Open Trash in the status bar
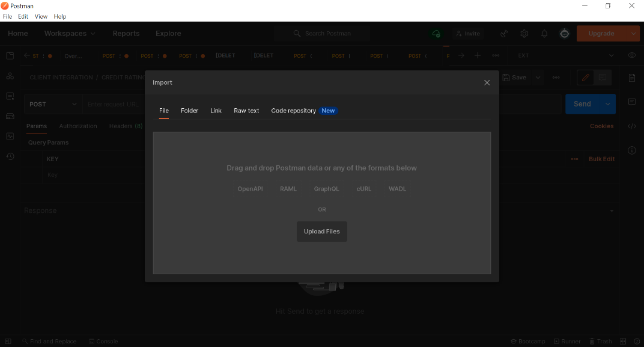This screenshot has height=347, width=644. coord(601,341)
